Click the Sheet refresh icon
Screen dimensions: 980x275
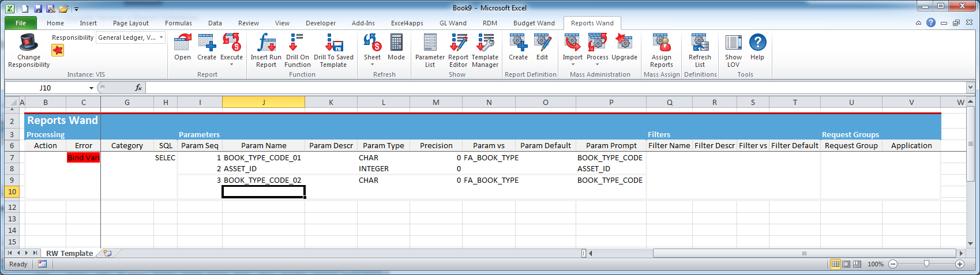coord(372,43)
